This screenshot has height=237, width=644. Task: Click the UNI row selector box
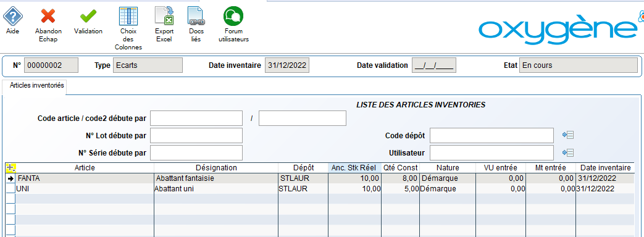tap(10, 189)
